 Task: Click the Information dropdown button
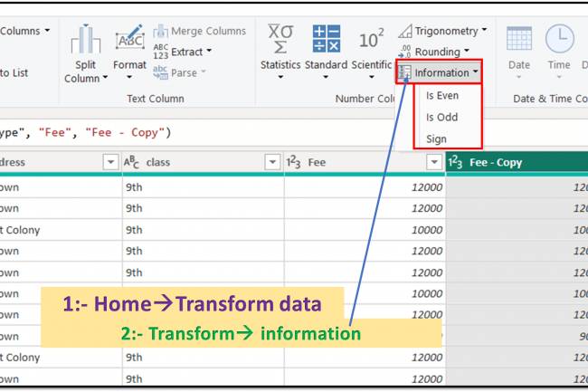[439, 72]
